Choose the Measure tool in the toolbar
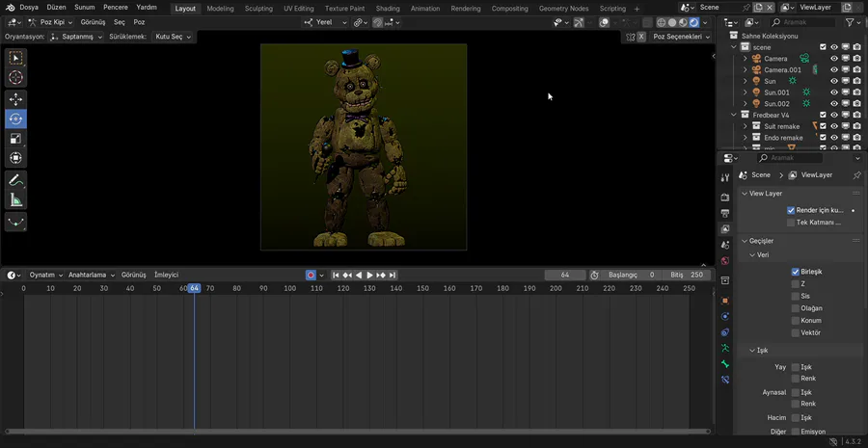 pyautogui.click(x=15, y=200)
